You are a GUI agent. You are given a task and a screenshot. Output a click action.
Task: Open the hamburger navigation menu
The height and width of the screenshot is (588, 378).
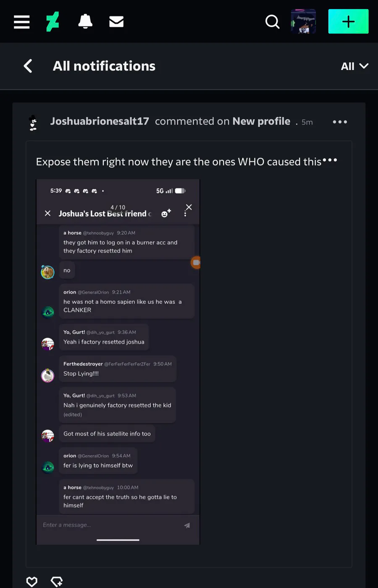pyautogui.click(x=21, y=21)
